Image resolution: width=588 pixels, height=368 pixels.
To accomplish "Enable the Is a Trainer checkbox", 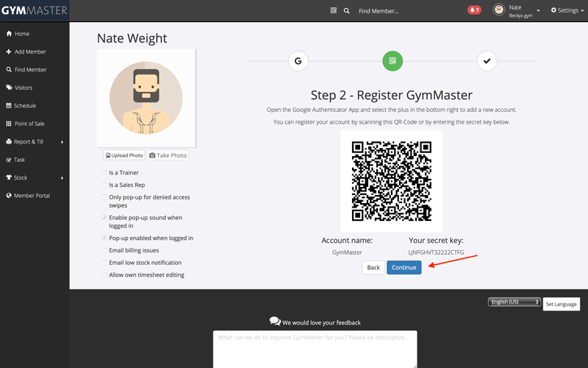I will point(104,173).
